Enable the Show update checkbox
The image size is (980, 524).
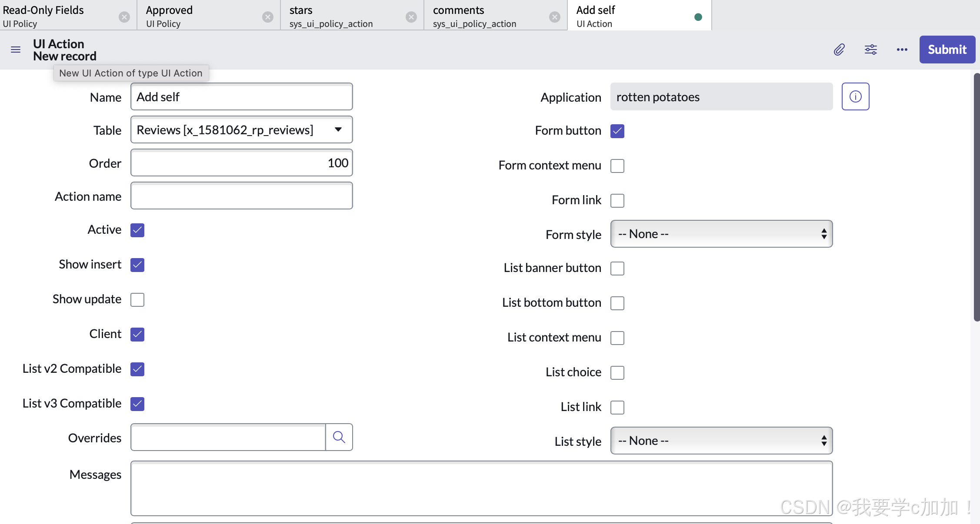[137, 300]
